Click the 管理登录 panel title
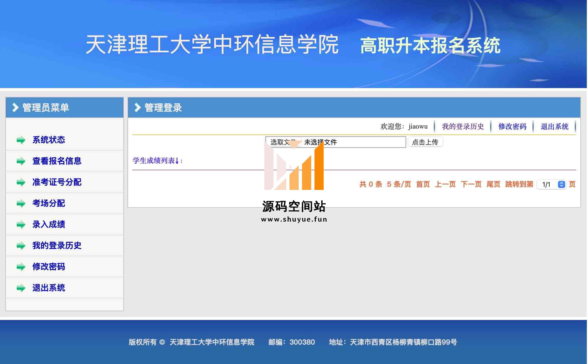The width and height of the screenshot is (588, 364). click(163, 107)
